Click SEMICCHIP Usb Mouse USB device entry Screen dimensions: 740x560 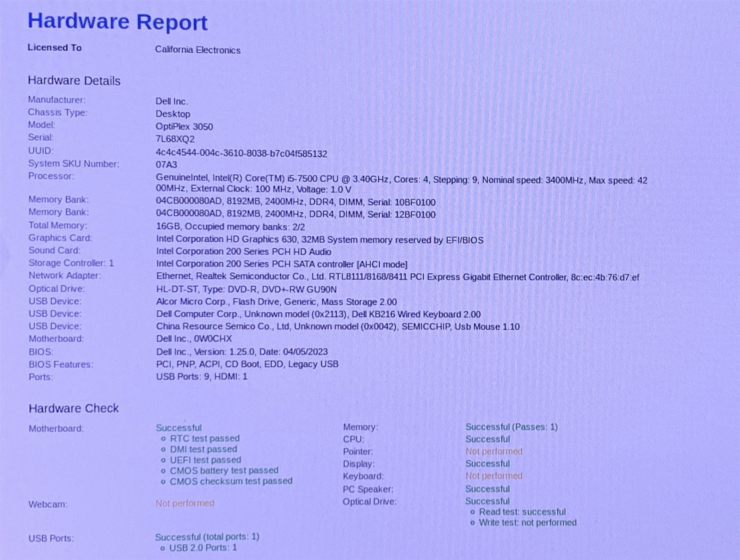(x=338, y=326)
